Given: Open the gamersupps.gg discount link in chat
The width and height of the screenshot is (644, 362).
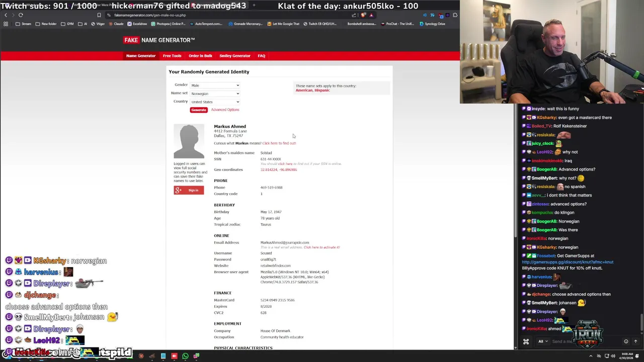Looking at the screenshot, I should (568, 262).
